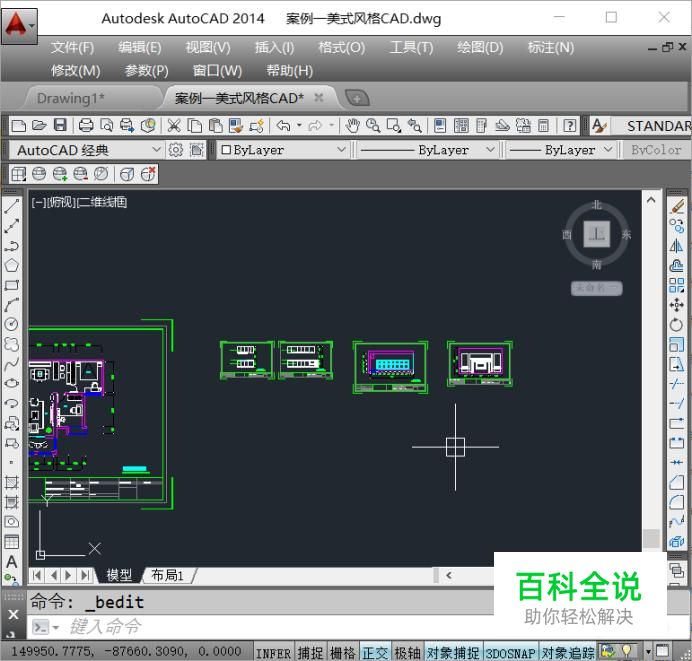Toggle 捕捉 snap mode
The height and width of the screenshot is (661, 692).
(x=310, y=653)
